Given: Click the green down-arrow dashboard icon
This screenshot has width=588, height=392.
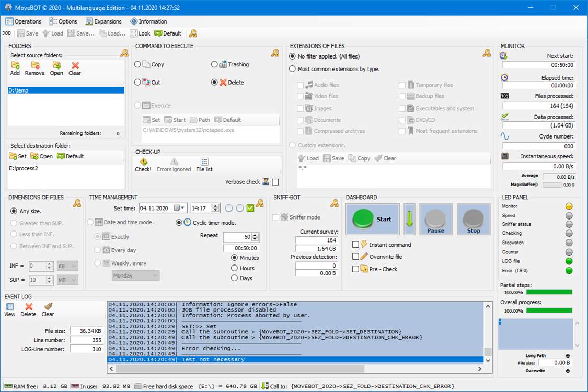Looking at the screenshot, I should tap(409, 219).
